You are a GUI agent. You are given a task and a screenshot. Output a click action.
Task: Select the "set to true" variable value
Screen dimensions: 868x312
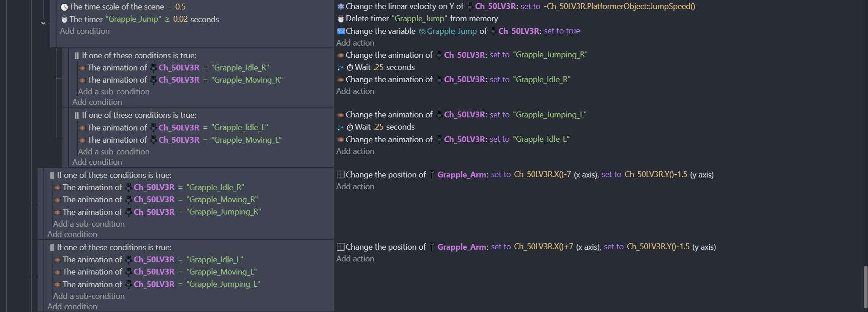[561, 31]
